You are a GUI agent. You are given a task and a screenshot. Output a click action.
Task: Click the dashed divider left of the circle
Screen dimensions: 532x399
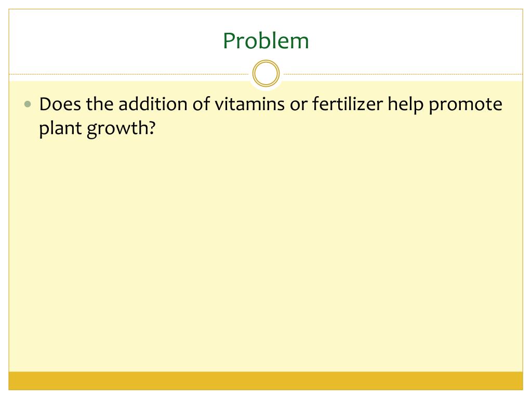(130, 74)
